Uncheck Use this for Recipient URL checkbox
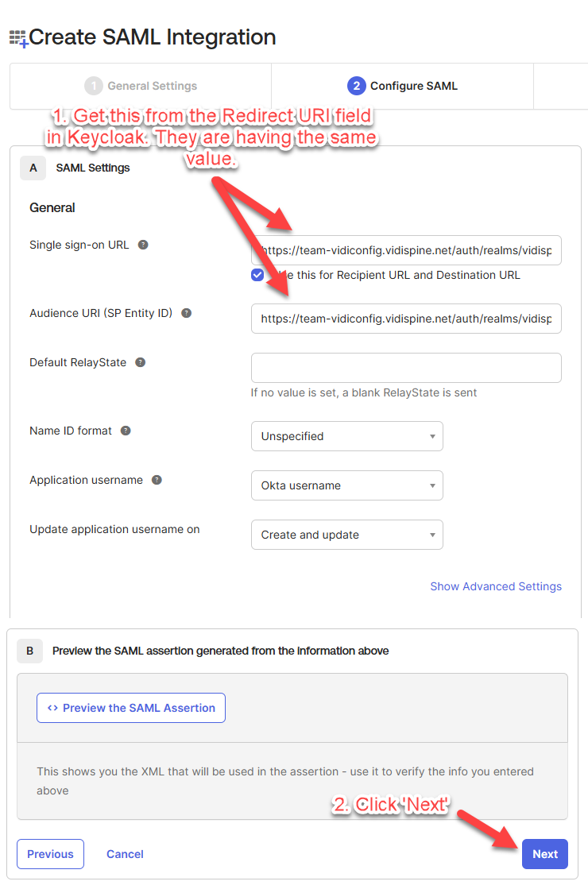The height and width of the screenshot is (889, 588). click(x=257, y=275)
